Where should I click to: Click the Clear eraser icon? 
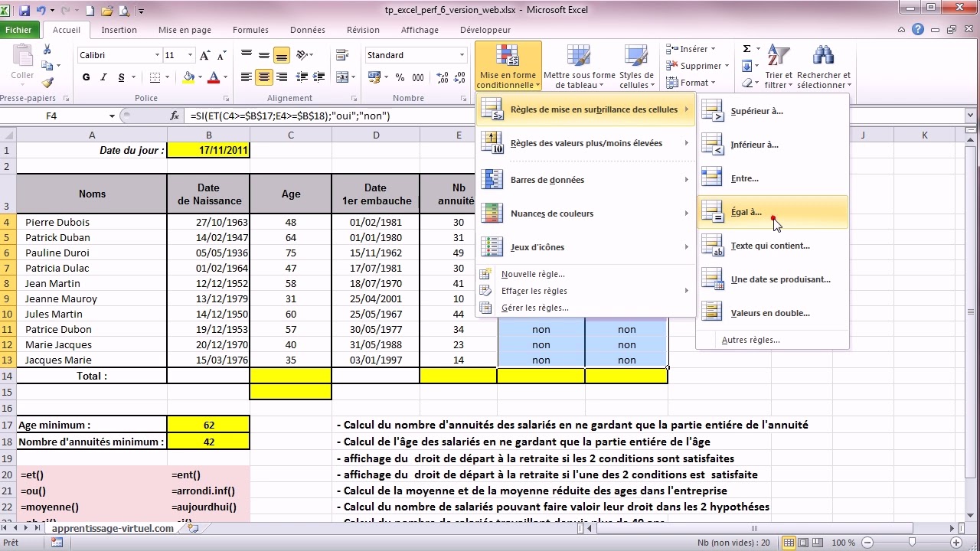(746, 83)
